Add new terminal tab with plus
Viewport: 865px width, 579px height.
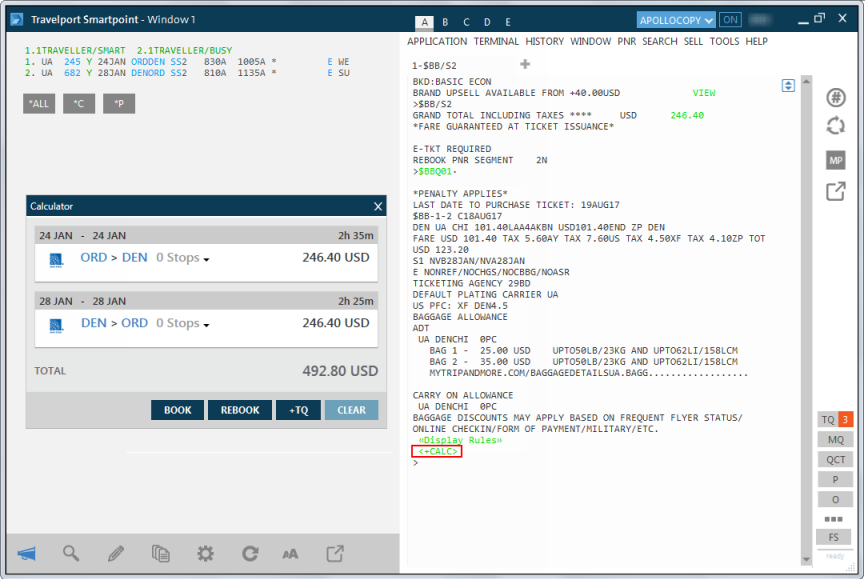[526, 64]
